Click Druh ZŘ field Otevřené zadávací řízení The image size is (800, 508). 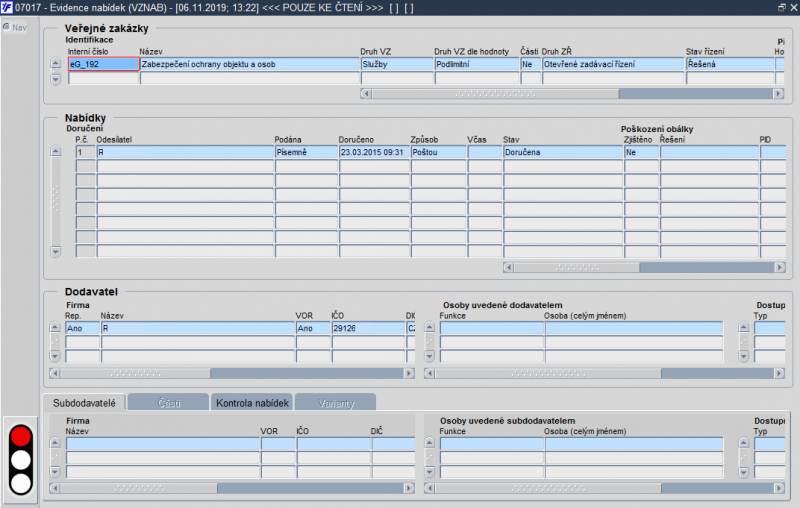pos(613,64)
